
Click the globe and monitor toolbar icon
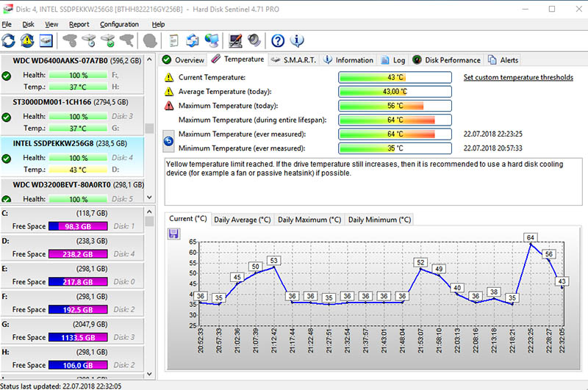click(212, 40)
